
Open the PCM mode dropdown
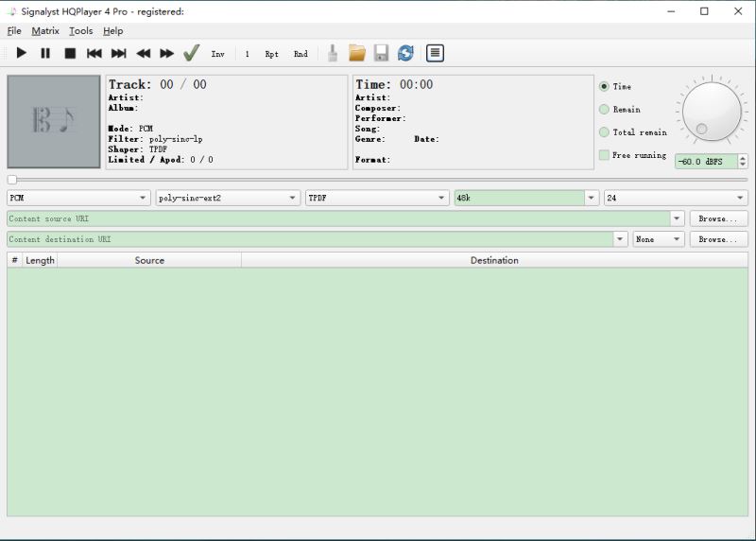point(78,198)
